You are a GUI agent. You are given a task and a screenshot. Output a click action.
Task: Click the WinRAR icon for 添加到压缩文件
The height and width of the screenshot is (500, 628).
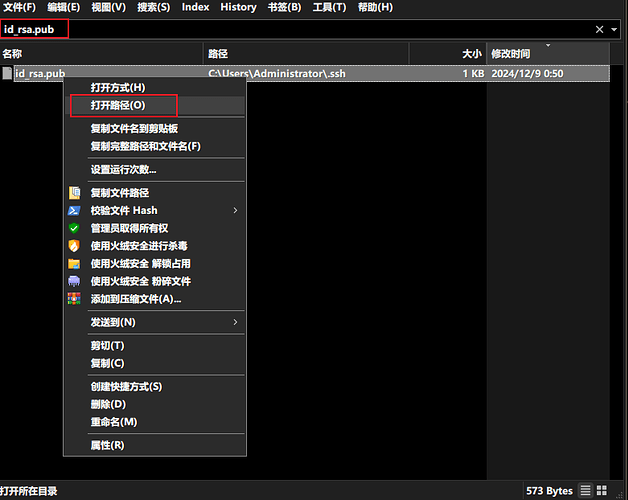click(74, 299)
